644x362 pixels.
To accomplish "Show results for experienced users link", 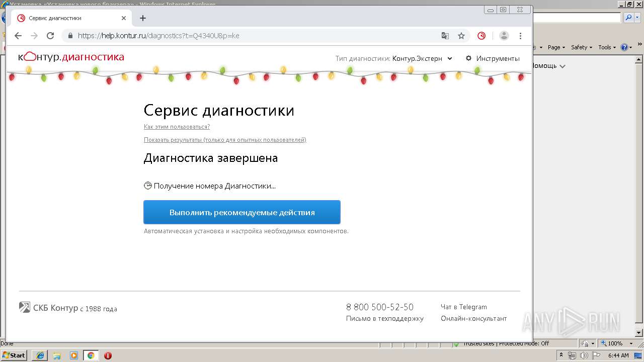I will [225, 140].
